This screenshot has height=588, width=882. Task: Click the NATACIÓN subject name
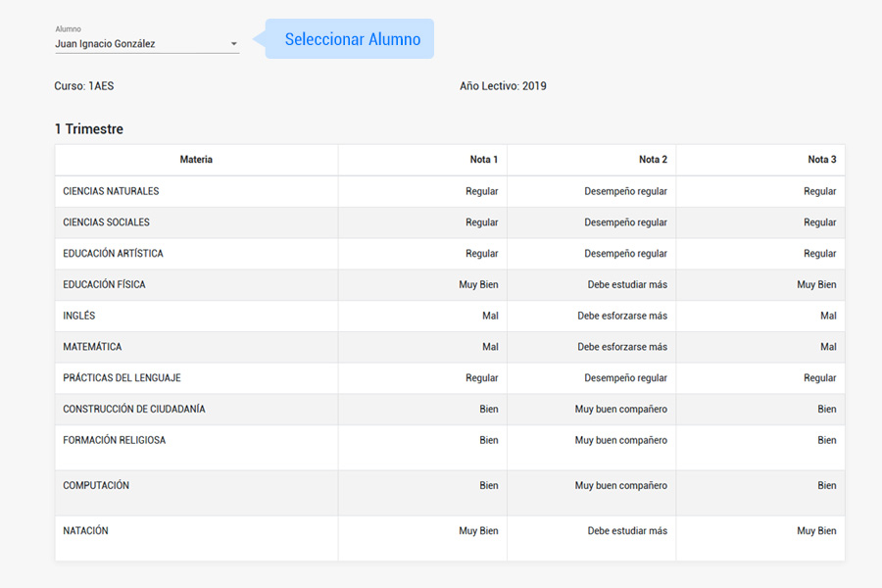coord(85,531)
